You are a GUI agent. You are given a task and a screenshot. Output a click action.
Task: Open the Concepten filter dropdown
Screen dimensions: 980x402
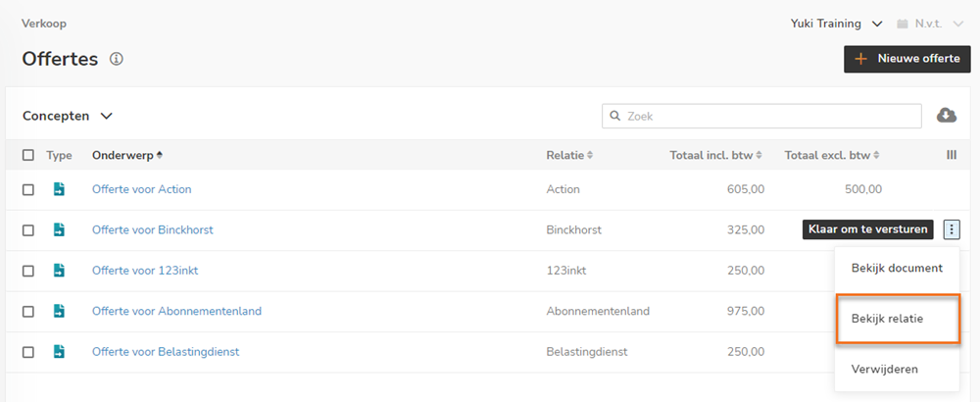(68, 116)
